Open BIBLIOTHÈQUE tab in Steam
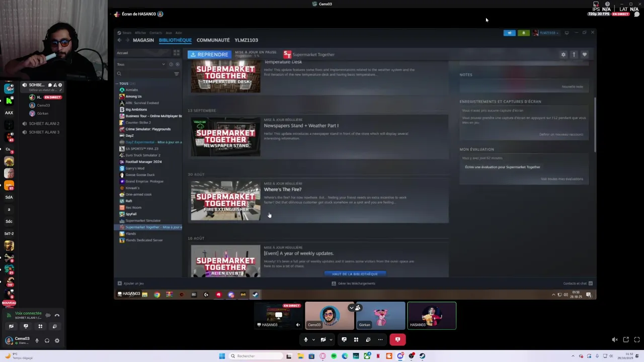This screenshot has width=644, height=362. pos(175,40)
